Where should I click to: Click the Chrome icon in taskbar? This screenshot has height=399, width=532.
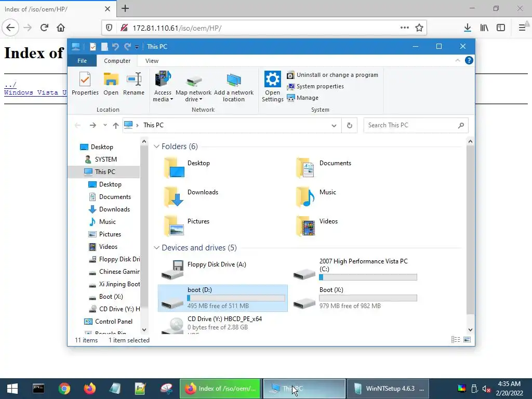click(x=64, y=389)
